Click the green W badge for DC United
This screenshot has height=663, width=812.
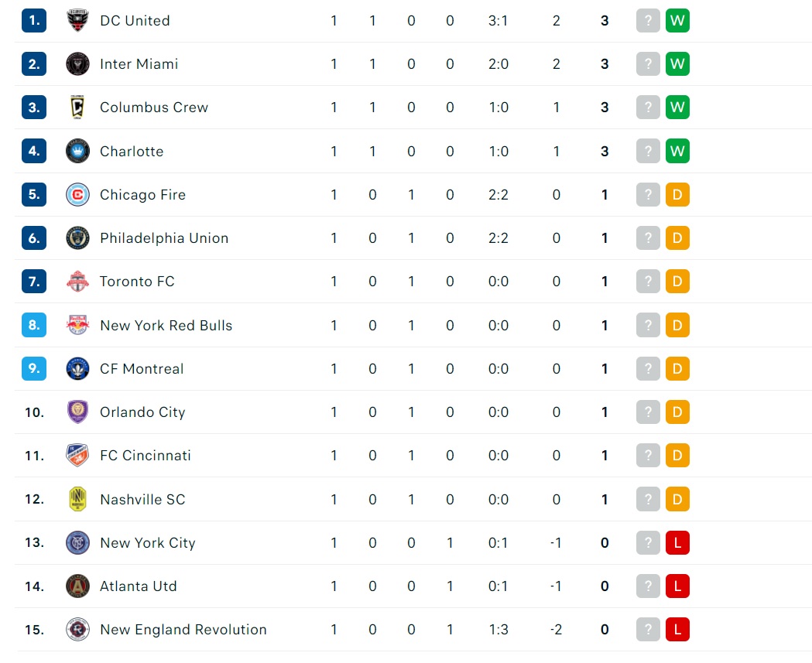pos(677,21)
